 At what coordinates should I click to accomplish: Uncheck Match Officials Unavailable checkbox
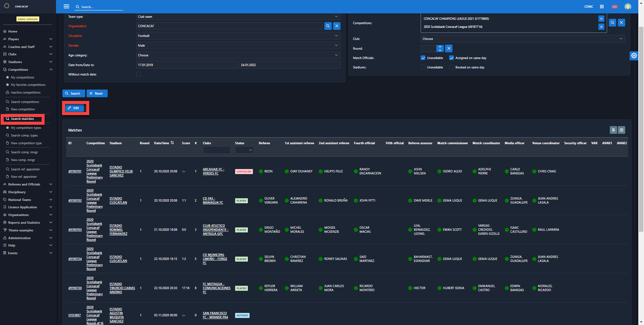[x=423, y=58]
